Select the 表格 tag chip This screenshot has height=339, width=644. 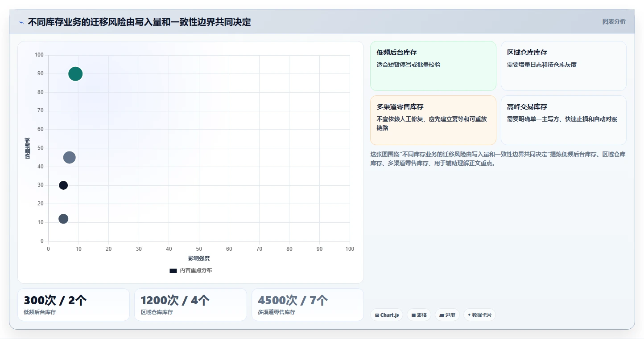(419, 315)
